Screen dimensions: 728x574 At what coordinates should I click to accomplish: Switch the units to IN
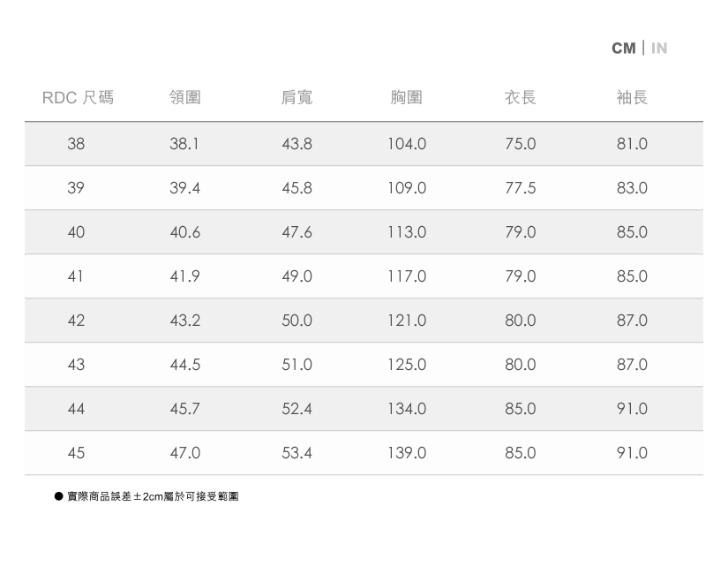[x=659, y=48]
